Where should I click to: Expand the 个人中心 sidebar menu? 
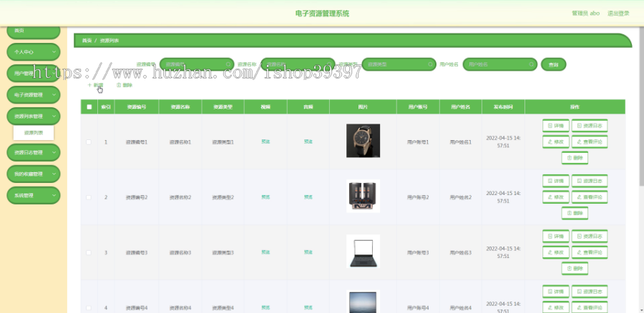(x=33, y=52)
